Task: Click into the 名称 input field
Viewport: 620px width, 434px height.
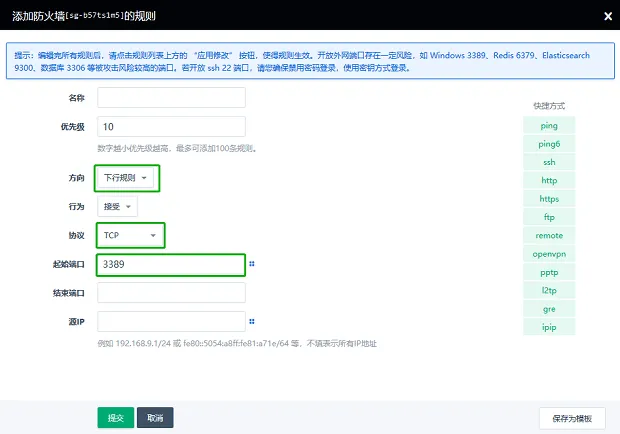Action: [172, 97]
